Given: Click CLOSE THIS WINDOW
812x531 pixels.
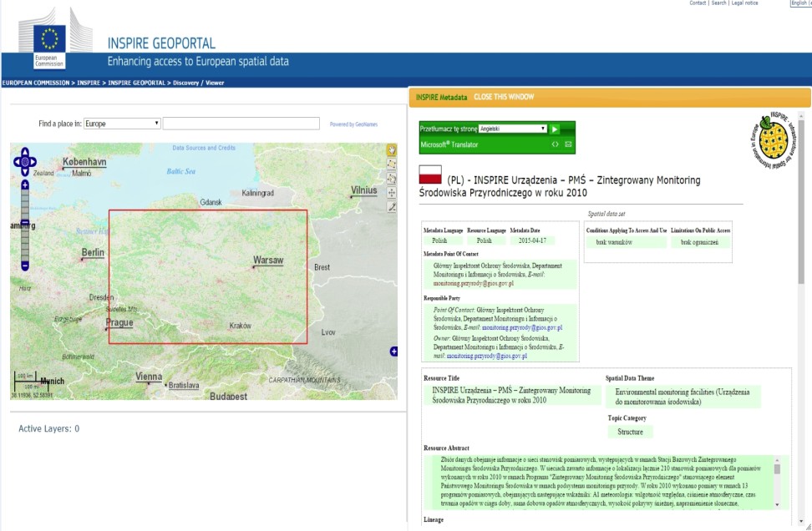Looking at the screenshot, I should (x=504, y=97).
